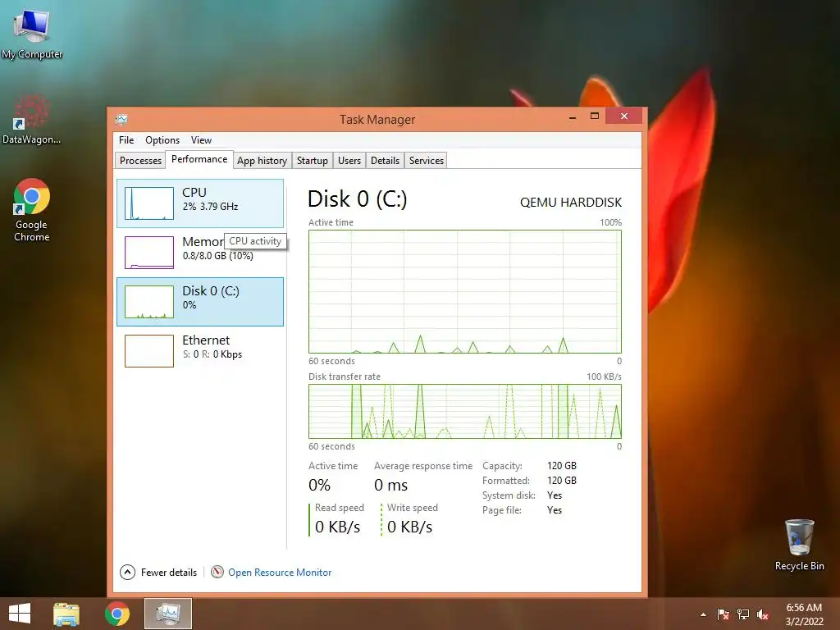Select the Disk 0 mini graph thumbnail

point(149,302)
